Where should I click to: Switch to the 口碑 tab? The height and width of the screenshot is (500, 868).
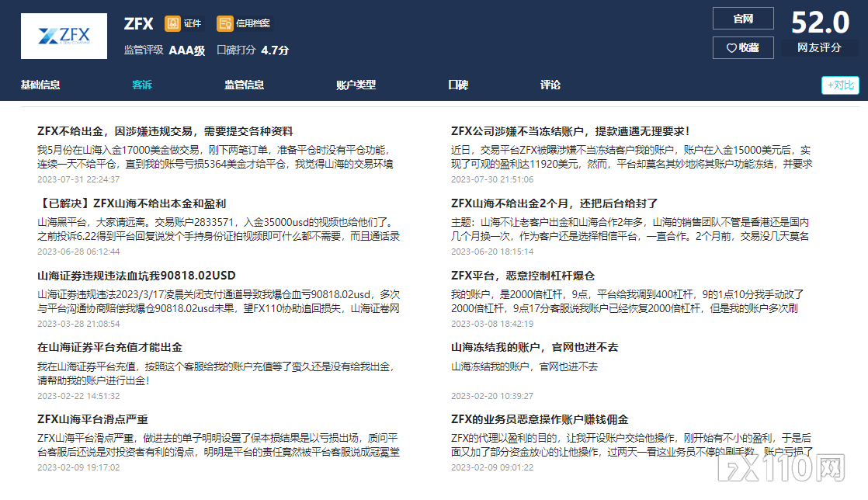point(458,85)
